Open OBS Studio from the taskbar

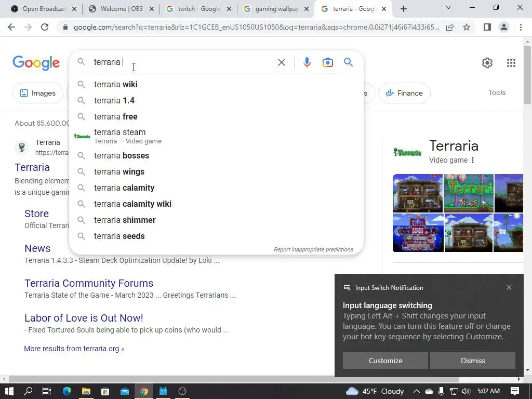point(182,391)
